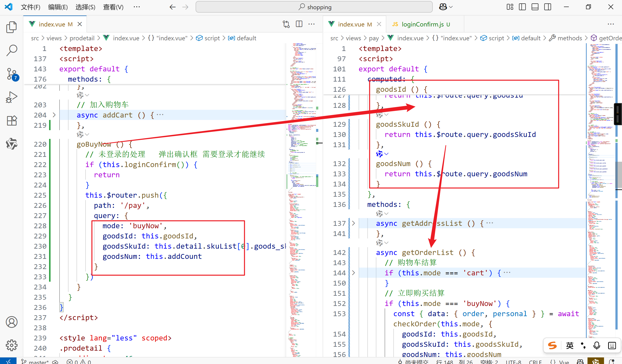This screenshot has width=622, height=364.
Task: Open the Explorer view in activity bar
Action: pos(11,27)
